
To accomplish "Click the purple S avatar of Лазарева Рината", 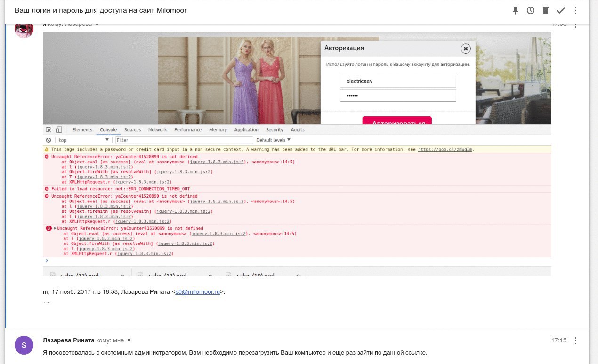I will (x=24, y=345).
